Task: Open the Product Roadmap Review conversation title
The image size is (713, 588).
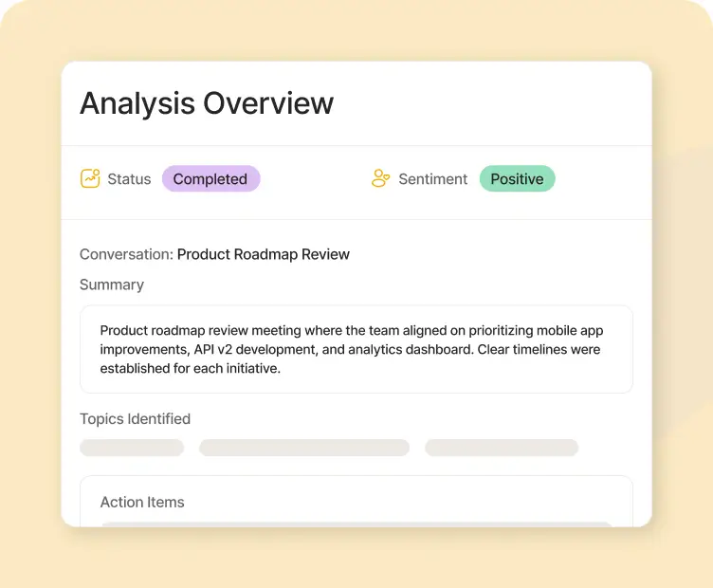Action: [264, 254]
